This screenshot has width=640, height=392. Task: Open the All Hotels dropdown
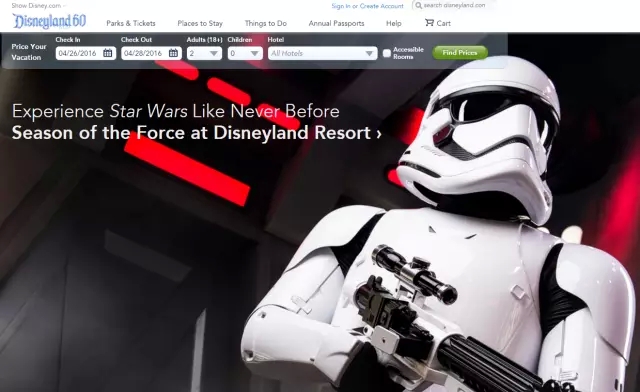322,53
